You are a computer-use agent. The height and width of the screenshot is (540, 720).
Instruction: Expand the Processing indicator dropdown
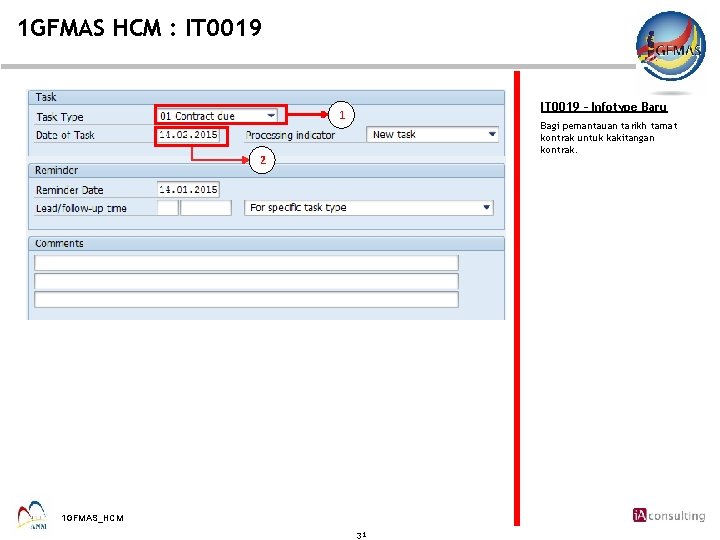pos(433,135)
